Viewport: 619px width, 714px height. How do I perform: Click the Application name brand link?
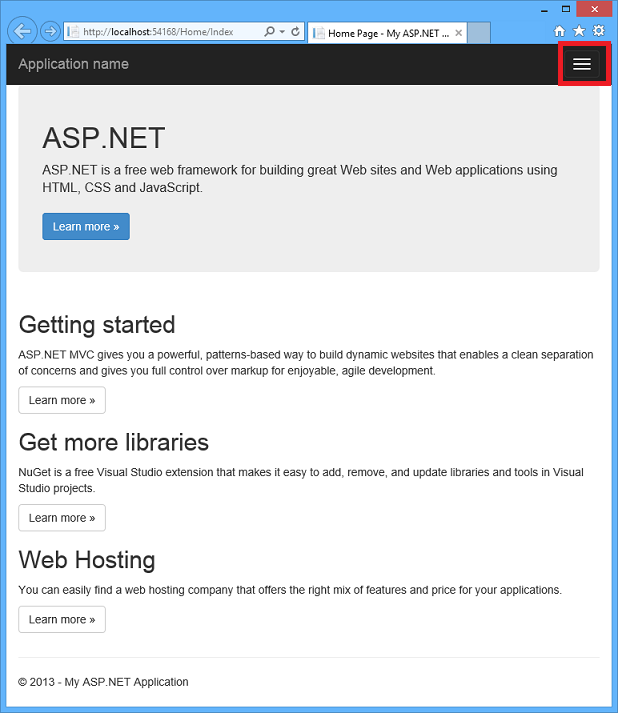[x=73, y=64]
